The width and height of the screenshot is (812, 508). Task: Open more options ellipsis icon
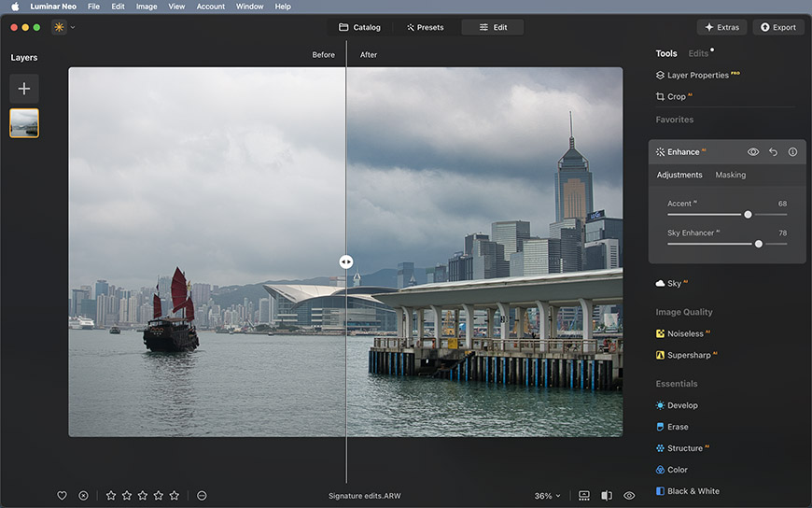(x=202, y=496)
